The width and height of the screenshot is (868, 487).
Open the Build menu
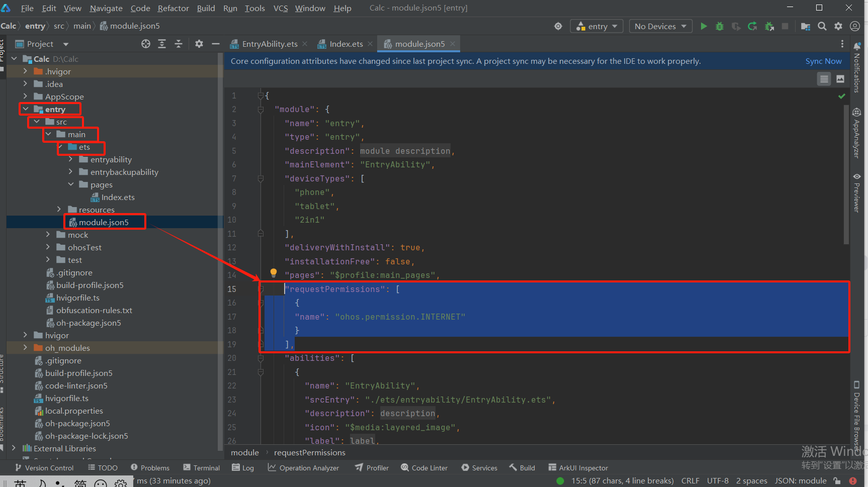206,8
